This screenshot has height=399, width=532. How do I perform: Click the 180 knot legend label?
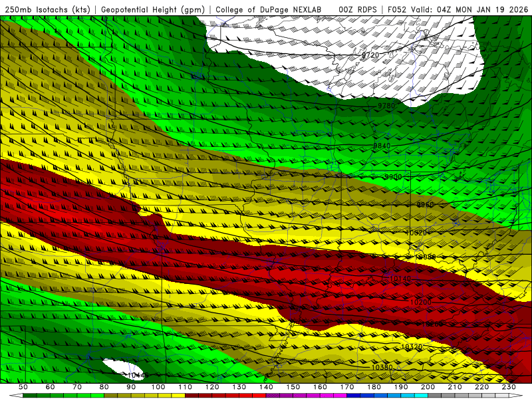click(374, 387)
